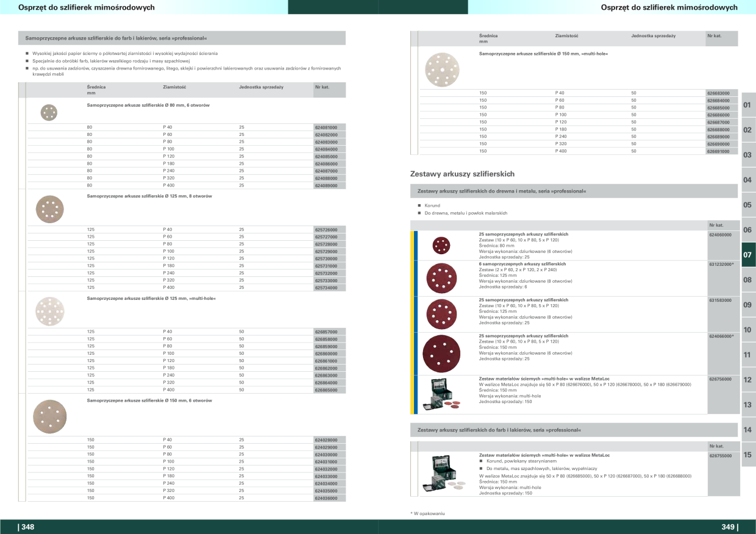Click catalog number 625730000

coord(326,258)
